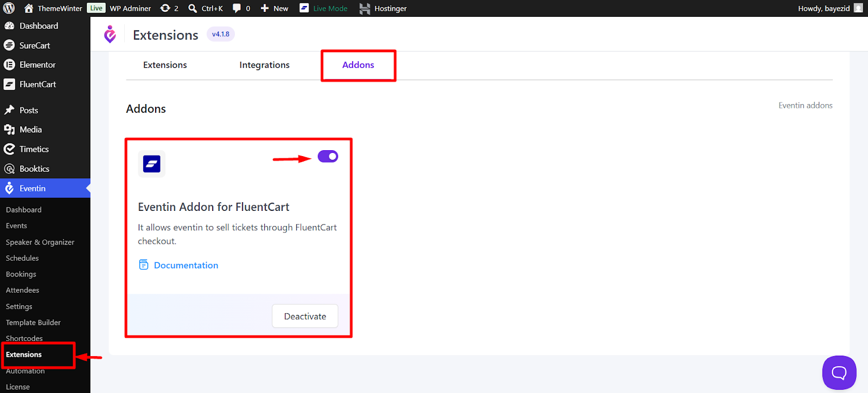The image size is (868, 393).
Task: Click the FluentCart addon logo icon
Action: [x=151, y=164]
